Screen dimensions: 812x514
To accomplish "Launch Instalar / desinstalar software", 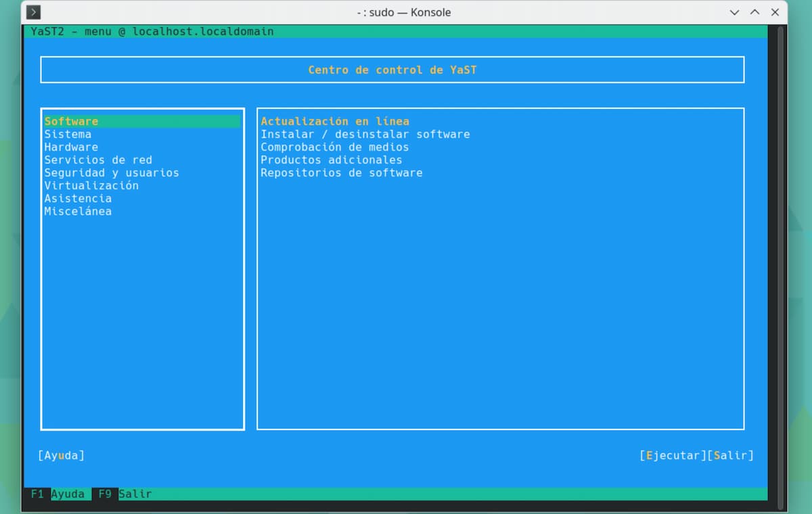I will point(365,135).
